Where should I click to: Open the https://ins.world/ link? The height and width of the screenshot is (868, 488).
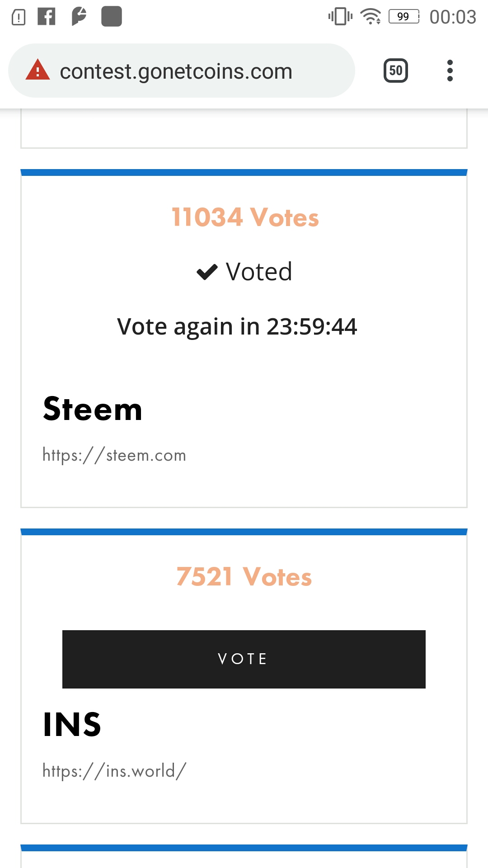[114, 770]
